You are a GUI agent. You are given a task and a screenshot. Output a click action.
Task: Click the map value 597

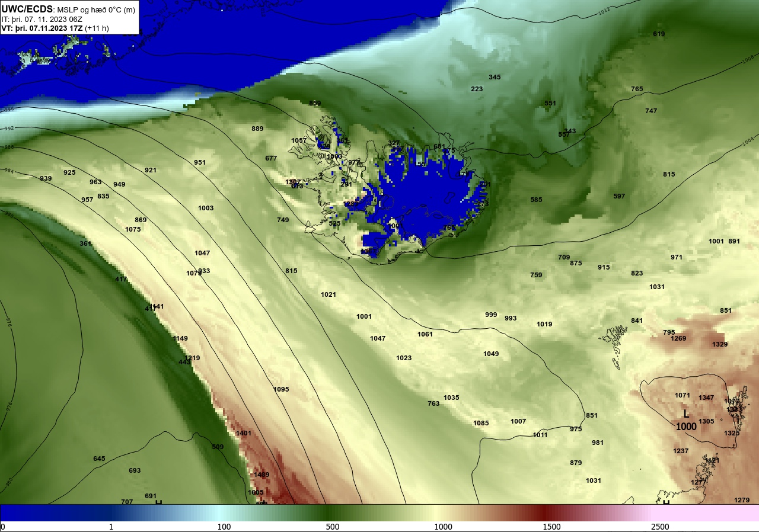[619, 196]
